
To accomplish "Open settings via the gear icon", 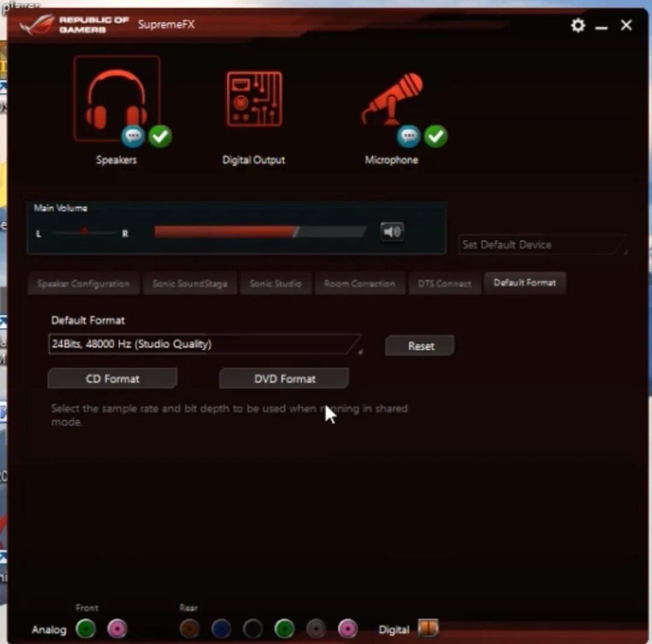I will [x=577, y=25].
